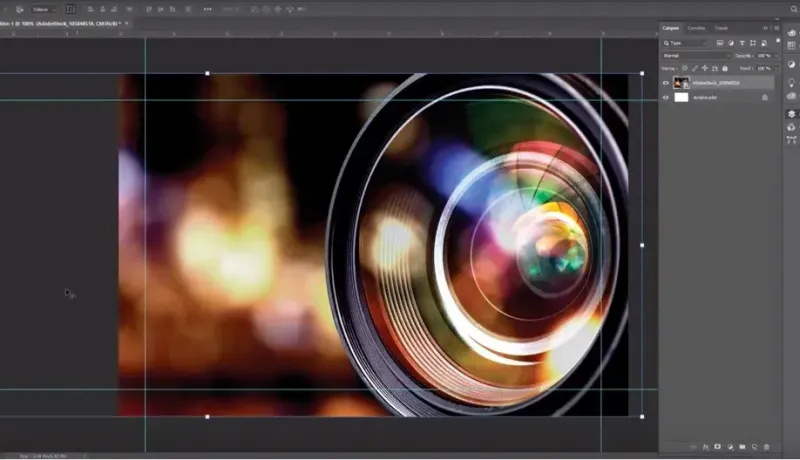Viewport: 800px width, 460px height.
Task: Click the Opacité 100% field
Action: click(764, 56)
